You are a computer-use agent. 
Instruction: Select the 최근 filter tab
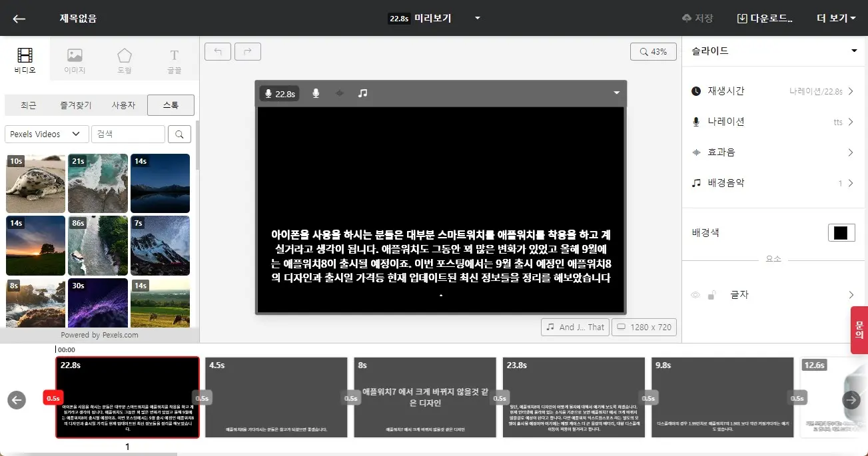click(29, 105)
